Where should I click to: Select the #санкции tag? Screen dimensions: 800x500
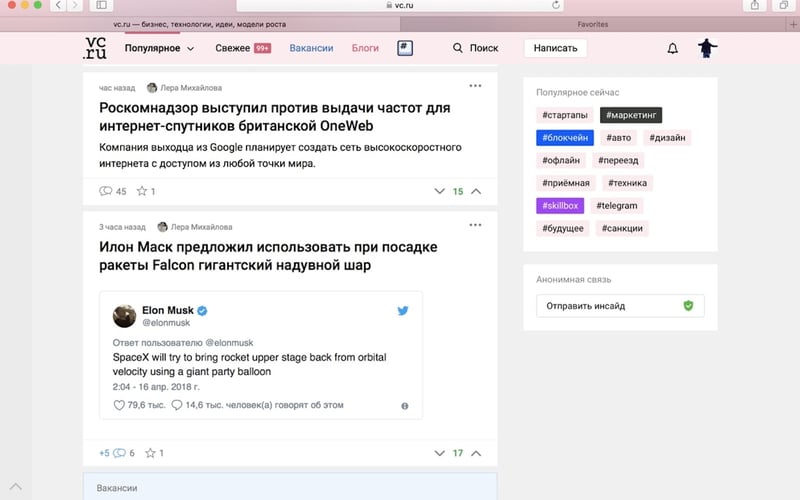(x=622, y=228)
